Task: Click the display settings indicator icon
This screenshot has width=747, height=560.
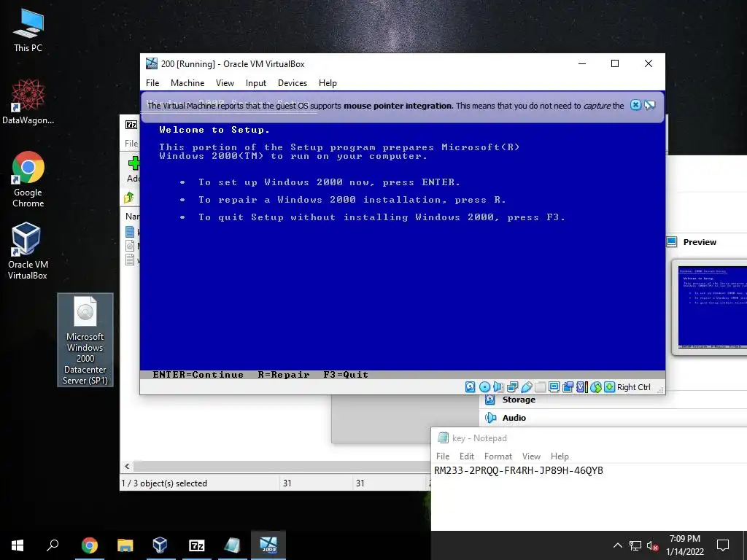Action: [554, 387]
